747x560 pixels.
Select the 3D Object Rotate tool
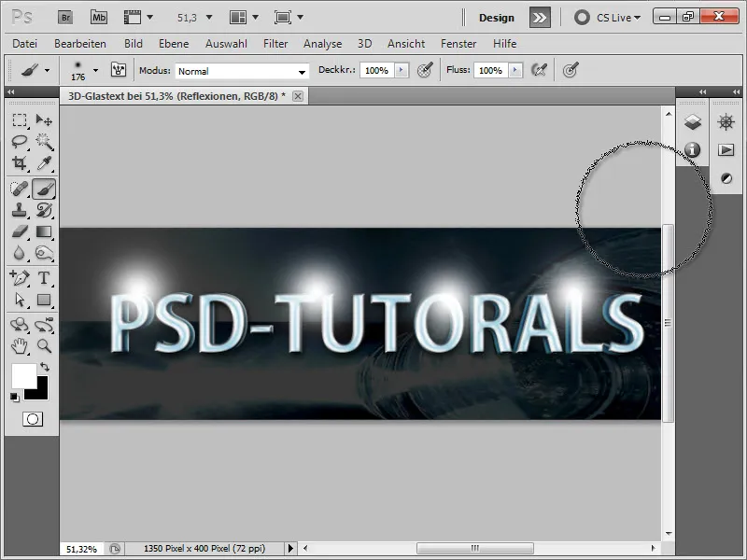(x=20, y=325)
